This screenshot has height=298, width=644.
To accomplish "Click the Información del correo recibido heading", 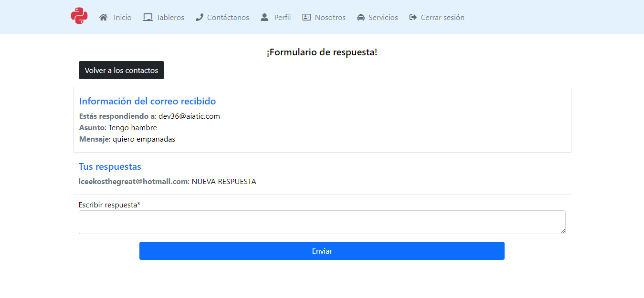I will tap(148, 101).
